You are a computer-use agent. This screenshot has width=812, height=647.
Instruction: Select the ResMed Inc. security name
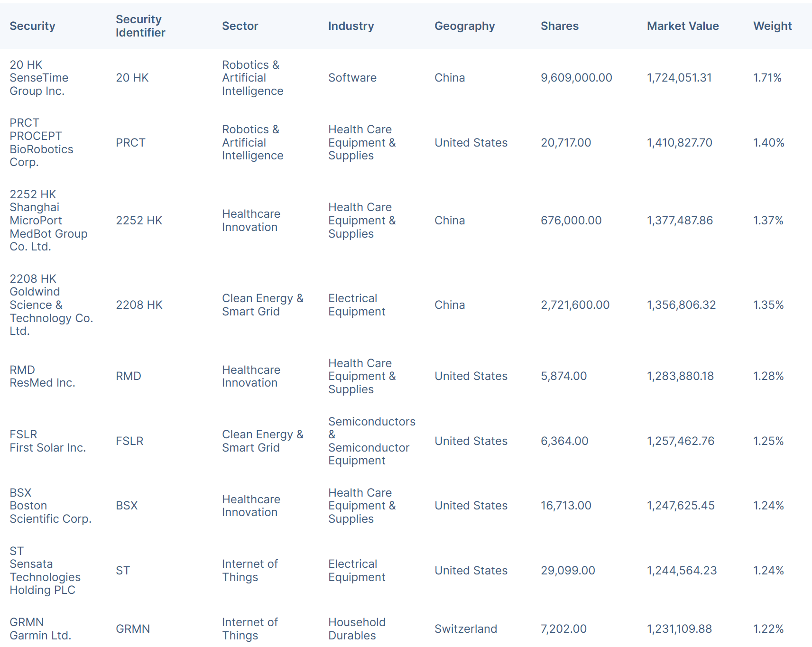pos(42,383)
